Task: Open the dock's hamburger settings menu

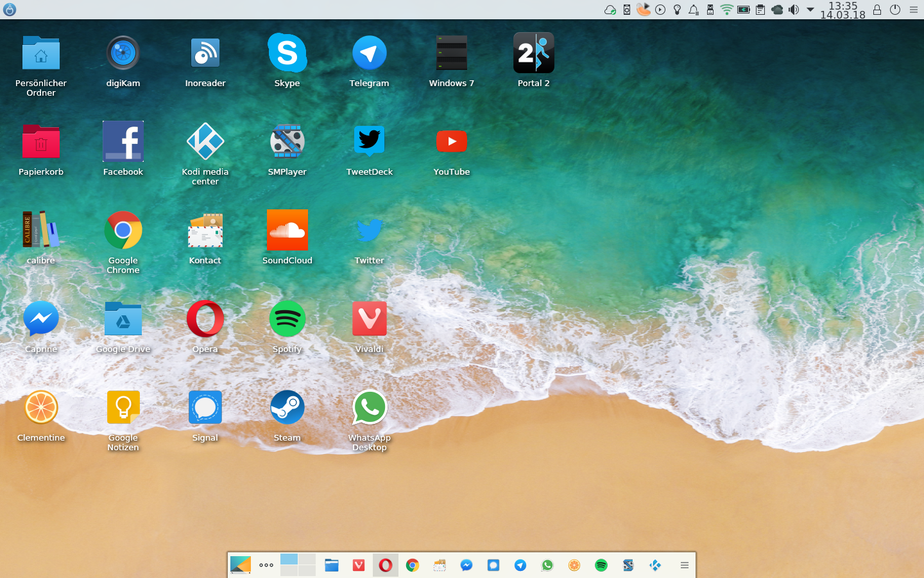Action: tap(685, 565)
